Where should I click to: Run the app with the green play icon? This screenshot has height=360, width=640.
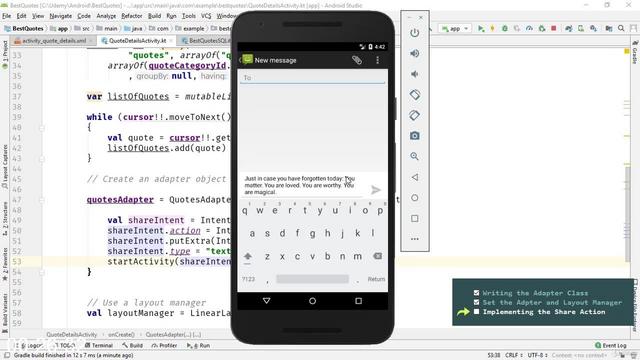coord(481,28)
